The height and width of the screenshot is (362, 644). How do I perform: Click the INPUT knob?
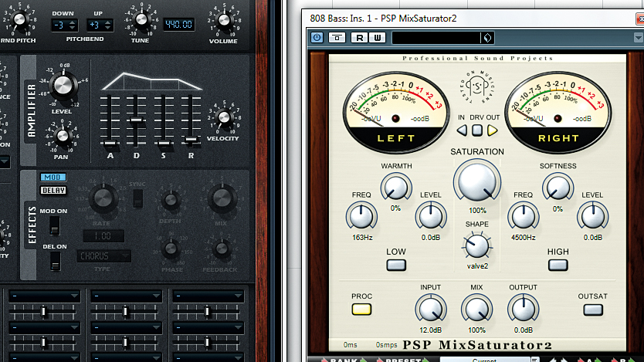point(430,309)
